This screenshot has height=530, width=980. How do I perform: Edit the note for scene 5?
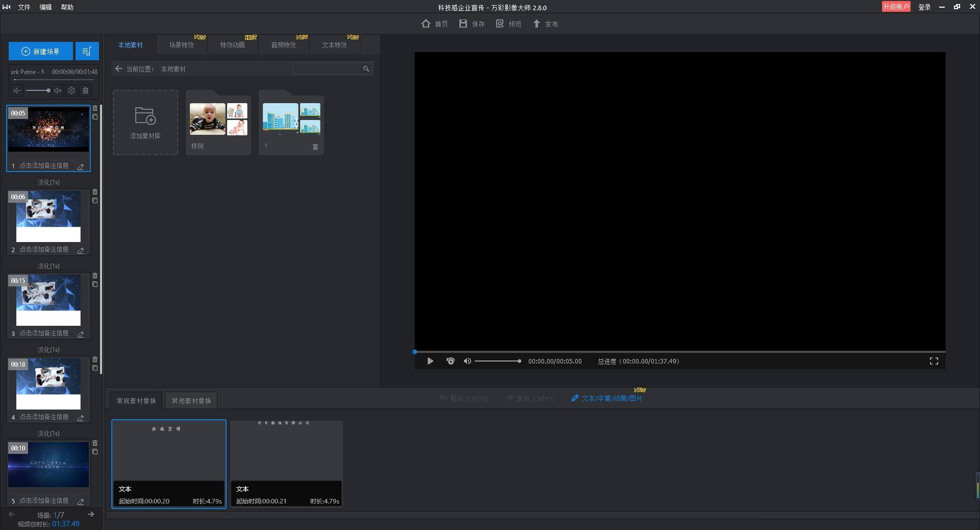point(81,501)
